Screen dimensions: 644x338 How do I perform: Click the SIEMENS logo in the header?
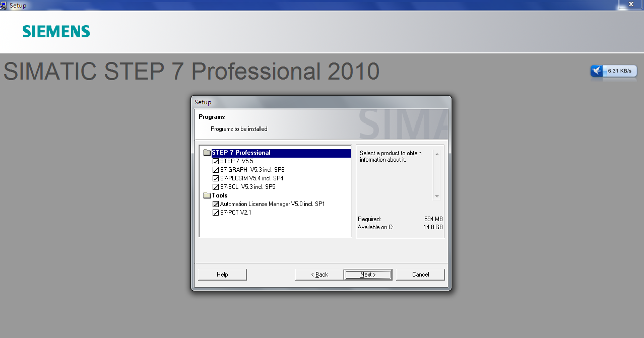click(x=56, y=32)
